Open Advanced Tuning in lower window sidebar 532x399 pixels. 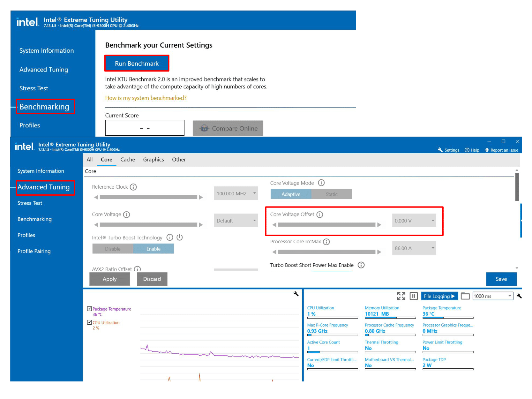click(43, 187)
